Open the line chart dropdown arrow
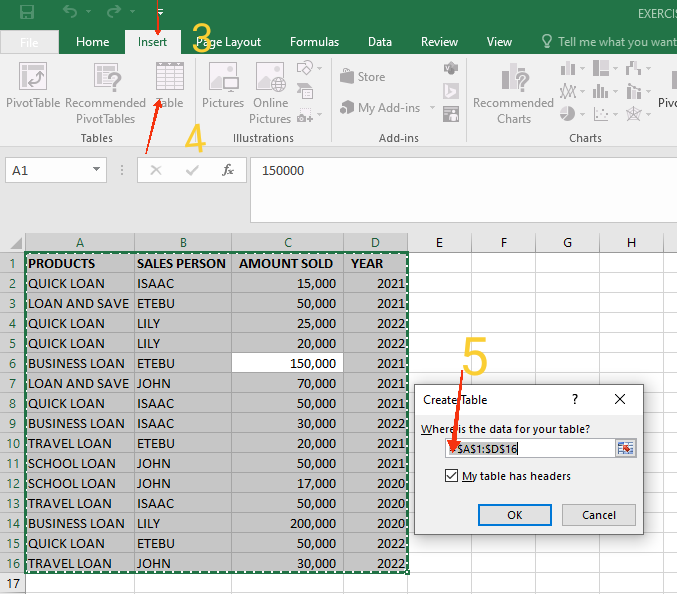 click(582, 92)
